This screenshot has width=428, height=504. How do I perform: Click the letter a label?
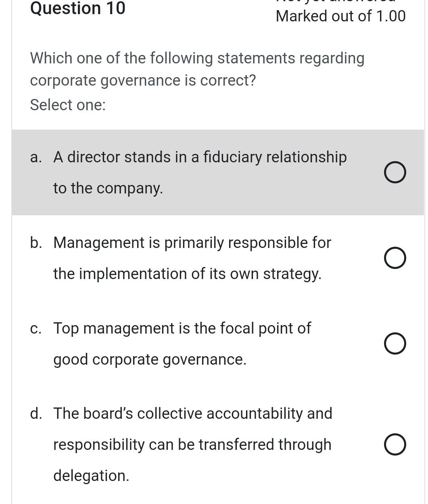click(x=36, y=157)
